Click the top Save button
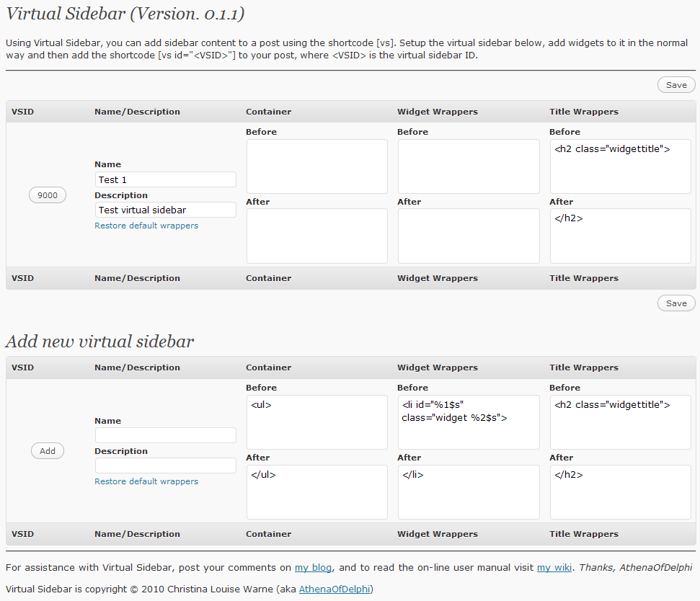The height and width of the screenshot is (601, 700). click(x=676, y=85)
